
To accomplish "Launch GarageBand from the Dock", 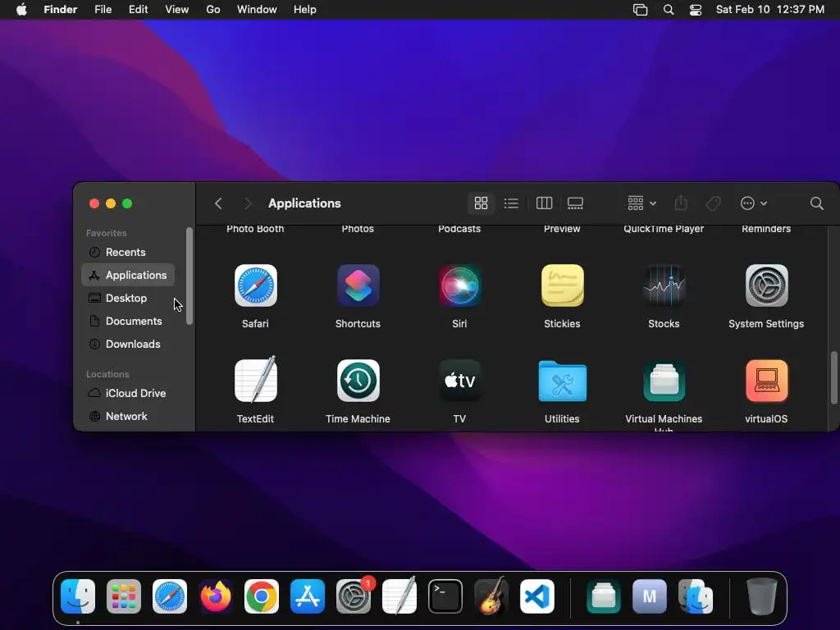I will pyautogui.click(x=491, y=596).
